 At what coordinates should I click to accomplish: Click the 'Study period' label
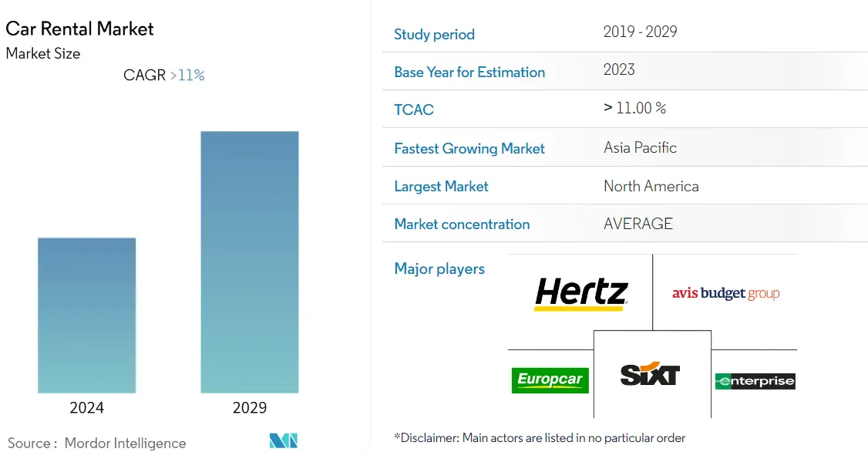click(x=435, y=34)
